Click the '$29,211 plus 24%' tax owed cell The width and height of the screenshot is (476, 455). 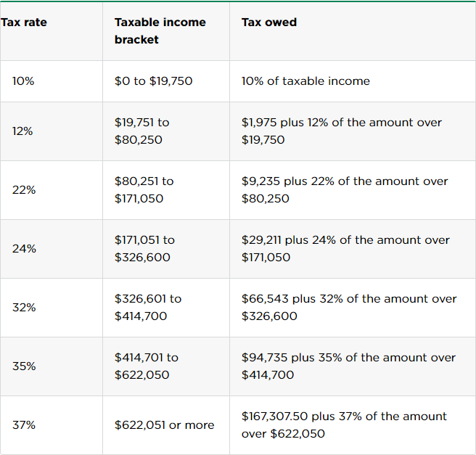345,249
